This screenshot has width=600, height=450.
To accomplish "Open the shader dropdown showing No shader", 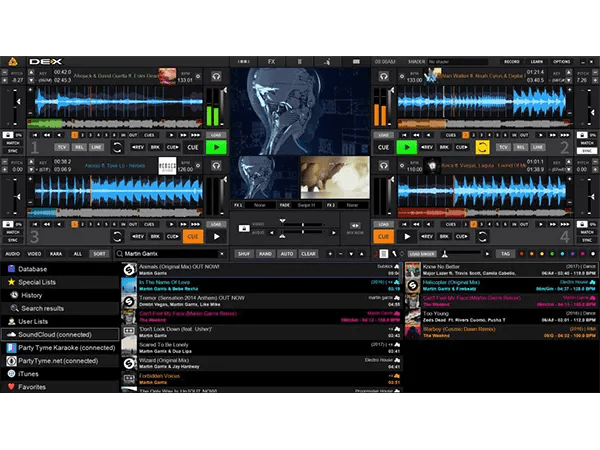I will [x=458, y=62].
